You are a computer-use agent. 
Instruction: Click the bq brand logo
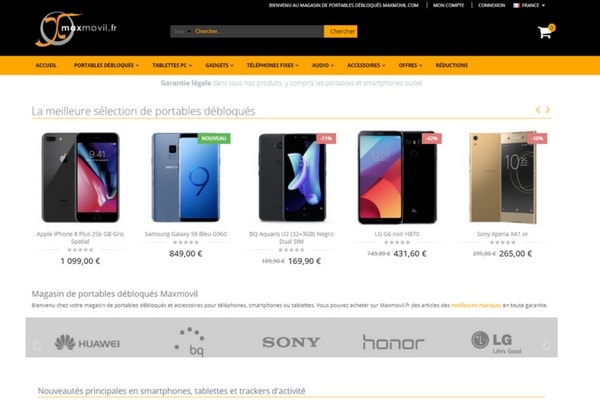(190, 341)
